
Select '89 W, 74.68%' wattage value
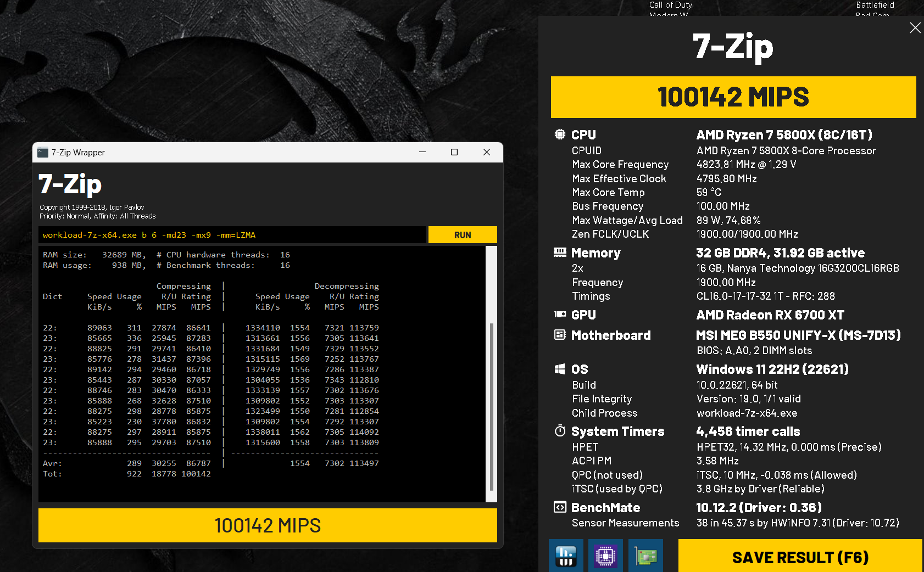click(x=728, y=220)
